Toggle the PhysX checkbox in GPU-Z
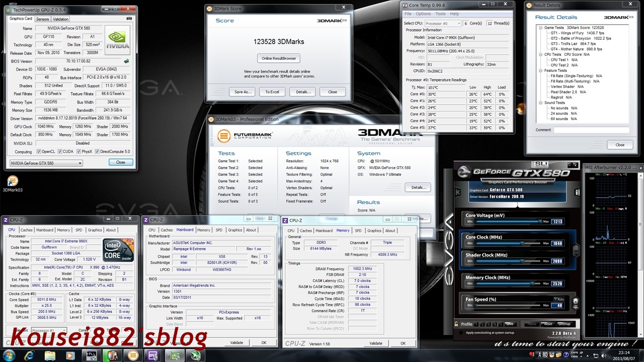Image resolution: width=644 pixels, height=362 pixels. [x=78, y=151]
